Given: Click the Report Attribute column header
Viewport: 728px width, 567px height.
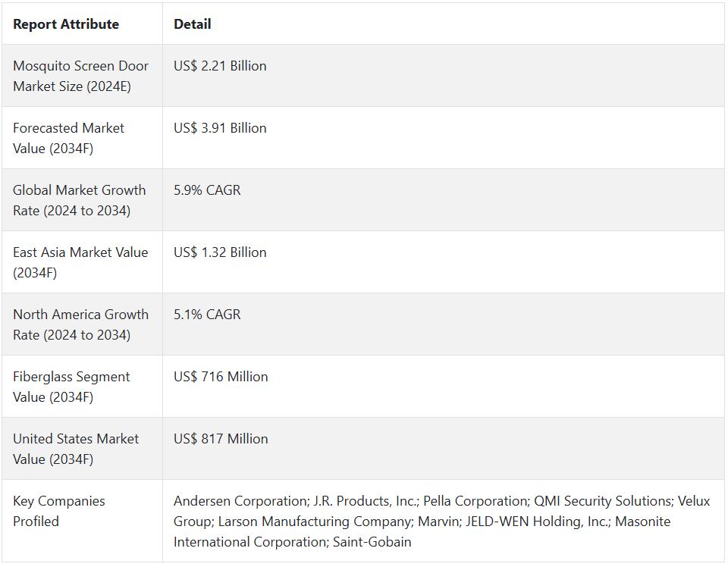Looking at the screenshot, I should (x=66, y=24).
